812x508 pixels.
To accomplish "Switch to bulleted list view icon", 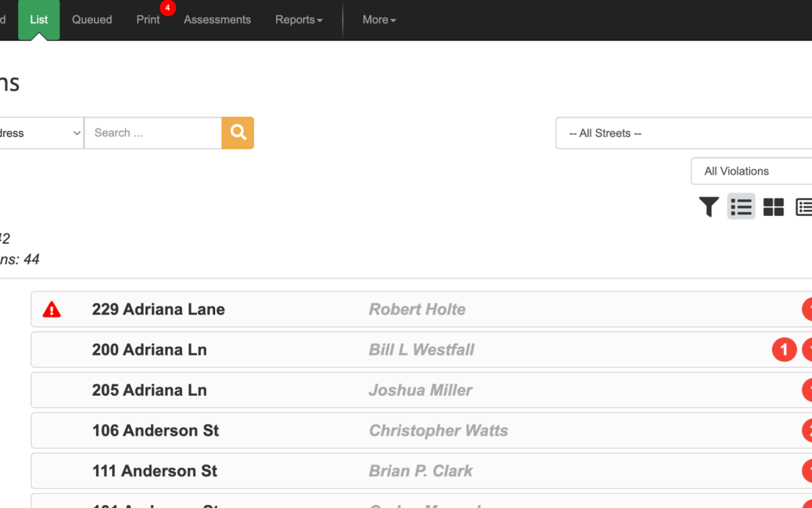I will tap(741, 207).
